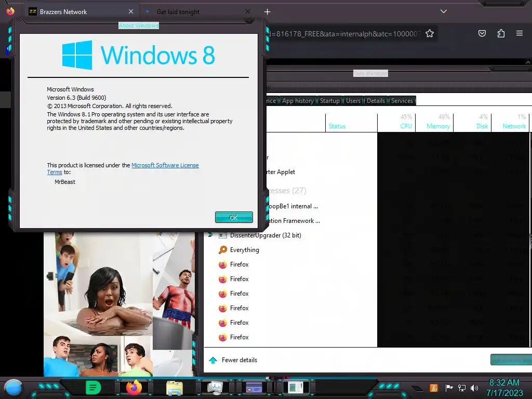
Task: Click the Fewer details arrow icon
Action: tap(212, 360)
